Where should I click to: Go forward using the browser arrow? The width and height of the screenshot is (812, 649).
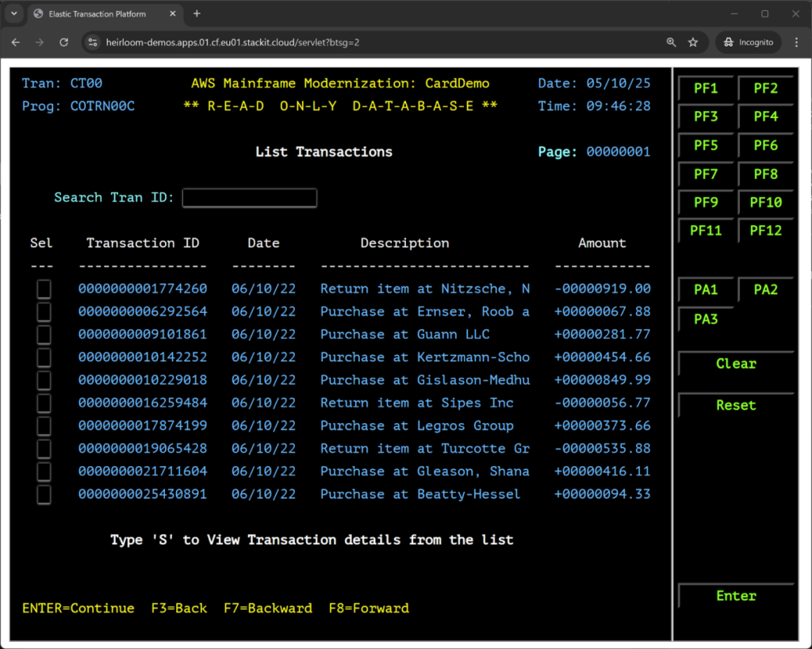[x=40, y=43]
